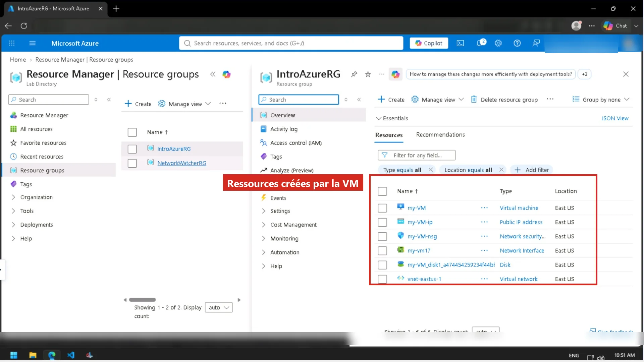644x362 pixels.
Task: Click the global search resources box
Action: point(291,43)
